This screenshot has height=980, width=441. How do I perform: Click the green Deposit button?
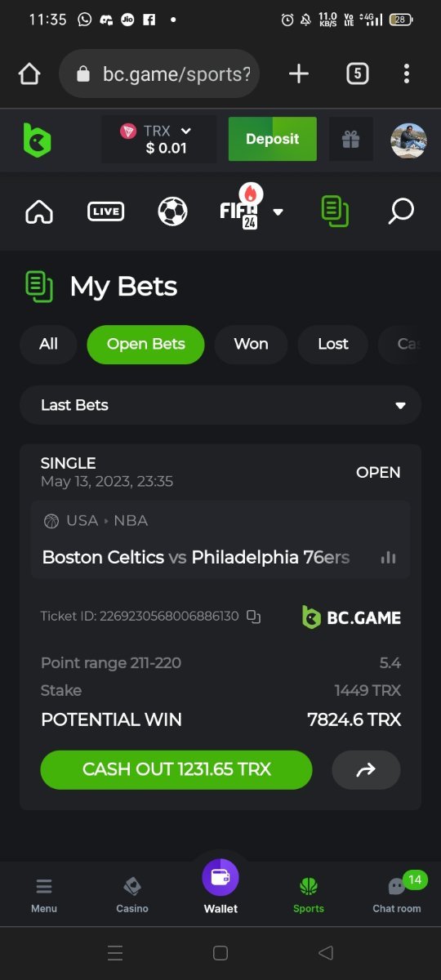[x=273, y=139]
